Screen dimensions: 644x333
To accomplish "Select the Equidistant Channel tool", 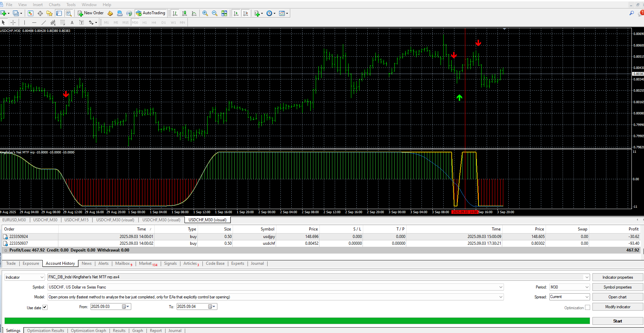I will (x=53, y=22).
